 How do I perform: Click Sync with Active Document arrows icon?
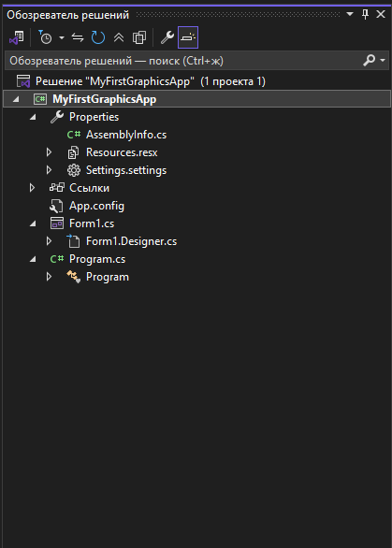[78, 37]
